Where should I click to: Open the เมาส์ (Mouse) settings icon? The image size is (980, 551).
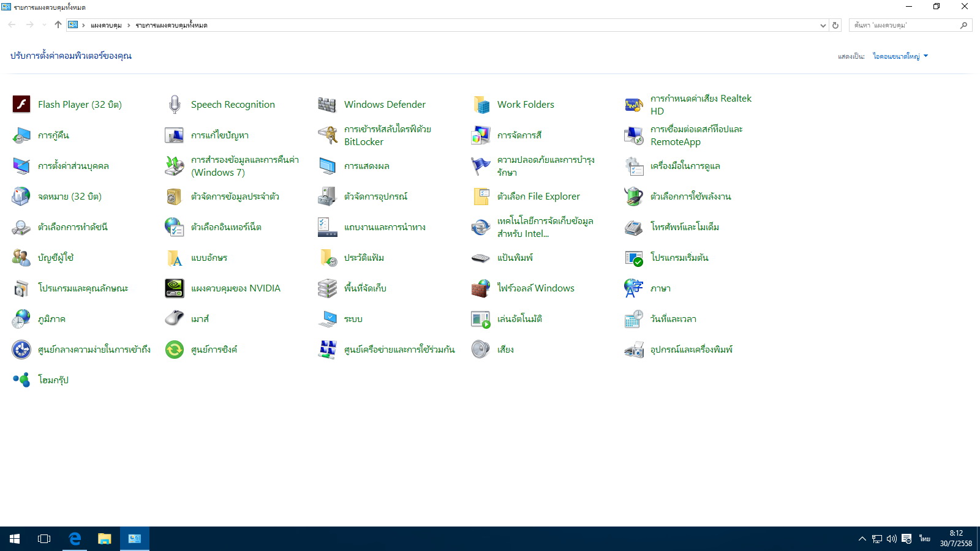click(175, 319)
